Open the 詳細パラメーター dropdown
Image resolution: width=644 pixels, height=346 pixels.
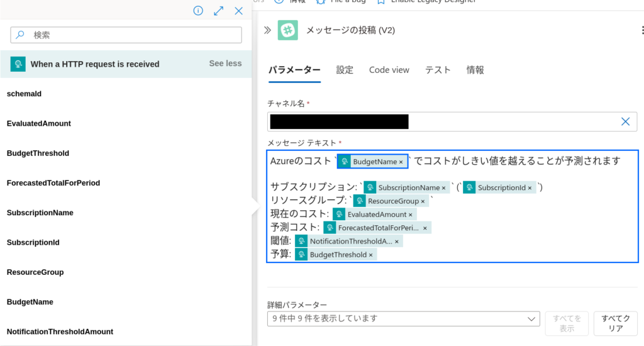pos(403,318)
